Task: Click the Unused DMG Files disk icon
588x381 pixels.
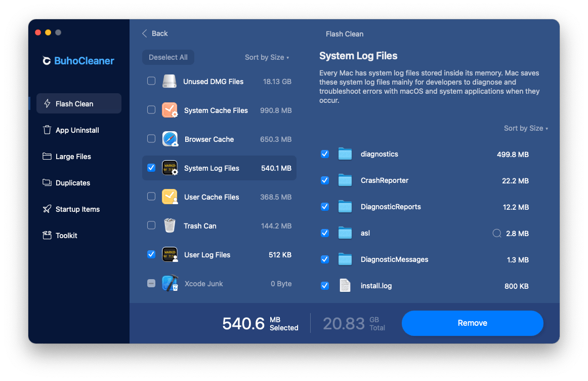Action: tap(170, 81)
